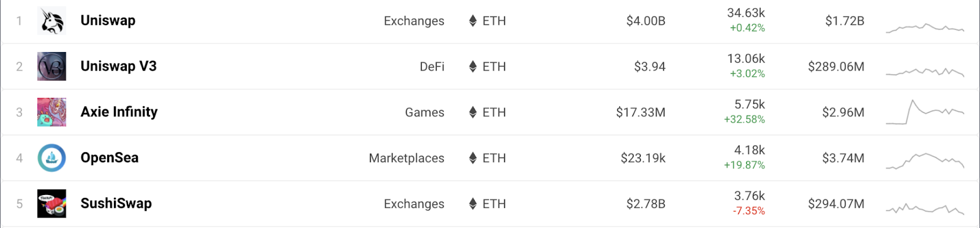Click the ETH icon in Axie Infinity row
The width and height of the screenshot is (980, 228).
473,112
